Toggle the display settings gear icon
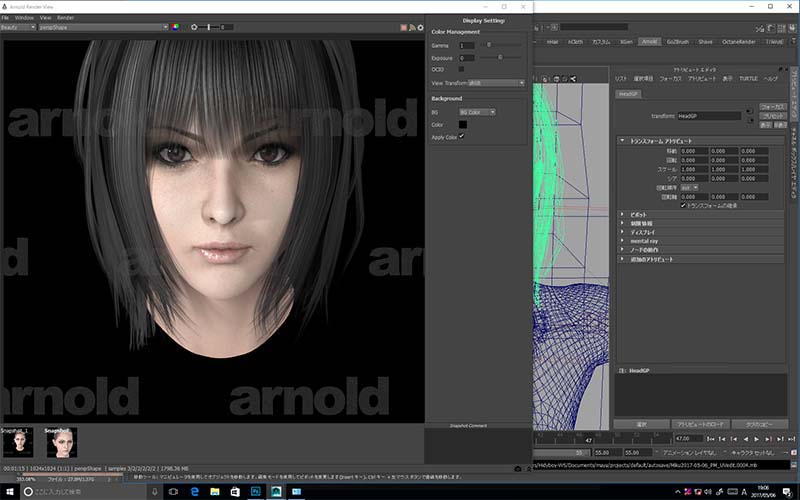 pos(420,28)
